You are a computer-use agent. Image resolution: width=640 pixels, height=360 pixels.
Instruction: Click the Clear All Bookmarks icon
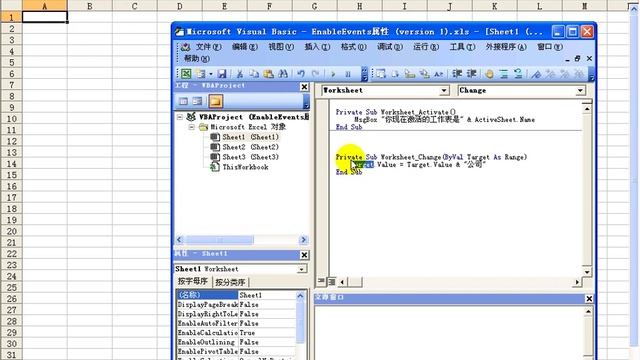[579, 74]
